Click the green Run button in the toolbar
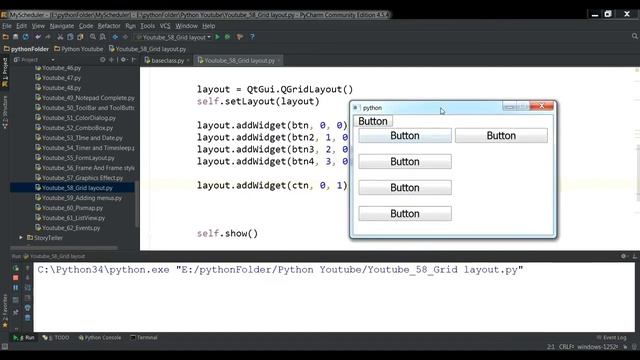This screenshot has width=640, height=360. coord(218,37)
